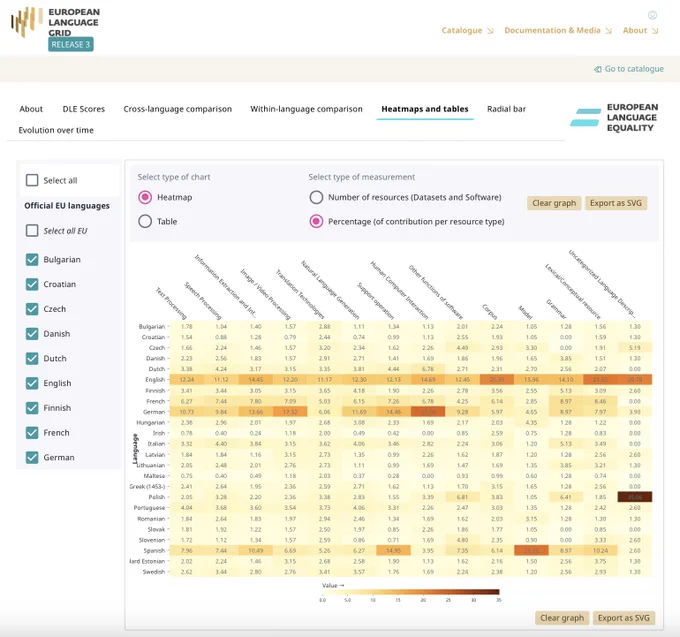The width and height of the screenshot is (680, 637).
Task: Select the Heatmap chart type
Action: pos(145,197)
